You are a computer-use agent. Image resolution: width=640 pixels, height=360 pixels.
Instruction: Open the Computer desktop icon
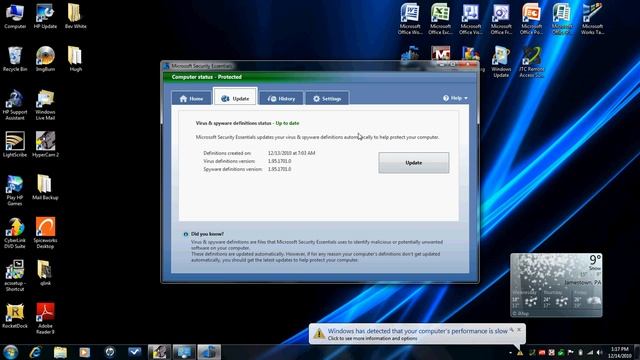pyautogui.click(x=15, y=16)
